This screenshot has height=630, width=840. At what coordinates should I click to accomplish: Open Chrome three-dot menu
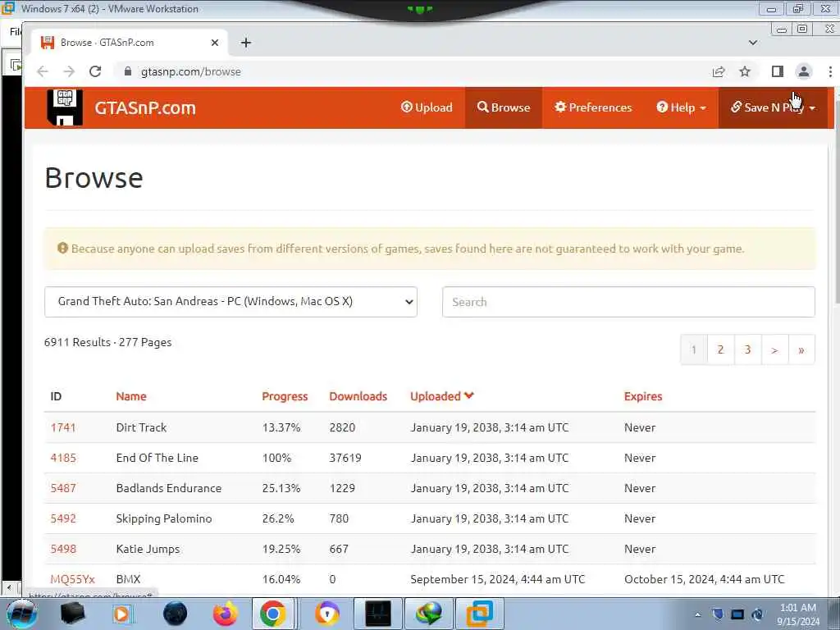[830, 71]
